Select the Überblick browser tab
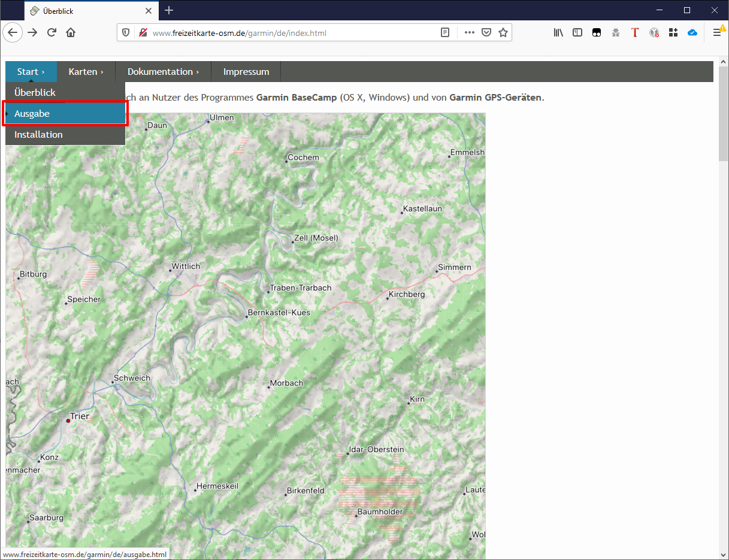This screenshot has width=729, height=560. tap(92, 11)
